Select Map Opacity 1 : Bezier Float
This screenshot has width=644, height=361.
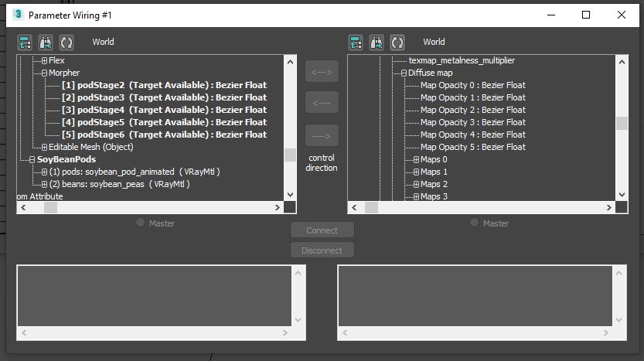tap(472, 97)
